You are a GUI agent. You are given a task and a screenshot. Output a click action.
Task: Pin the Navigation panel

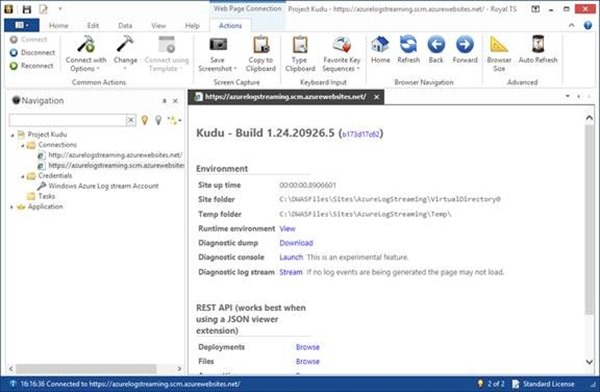164,101
